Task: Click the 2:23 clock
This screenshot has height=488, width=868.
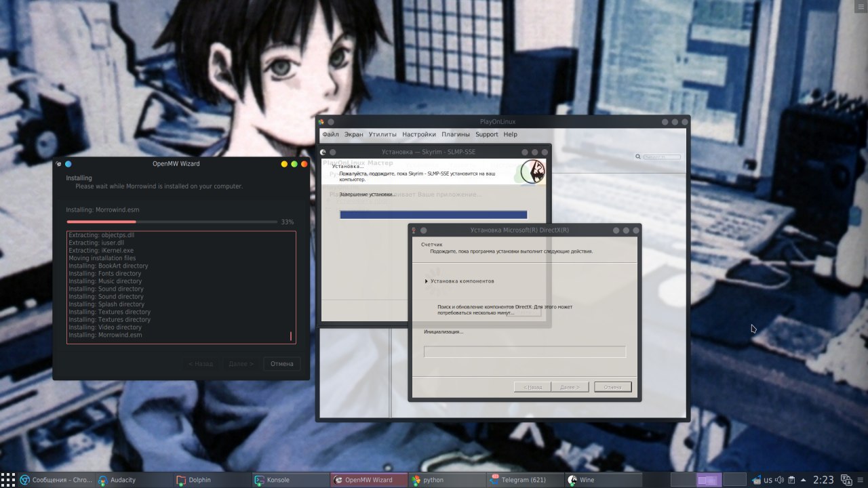Action: coord(823,480)
